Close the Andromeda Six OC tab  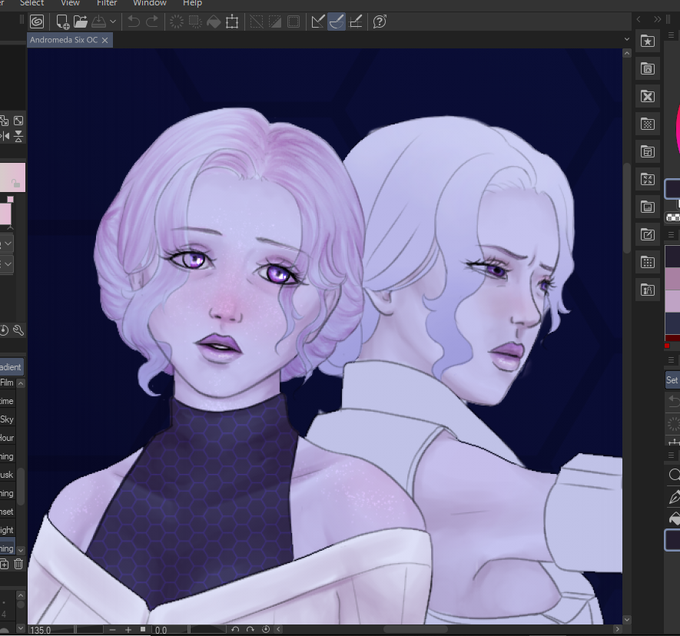click(x=105, y=40)
